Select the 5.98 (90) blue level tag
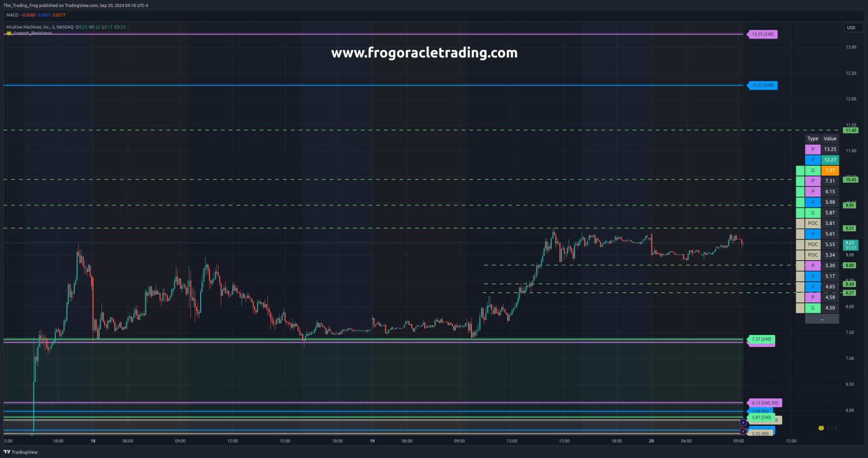This screenshot has height=458, width=868. (760, 411)
